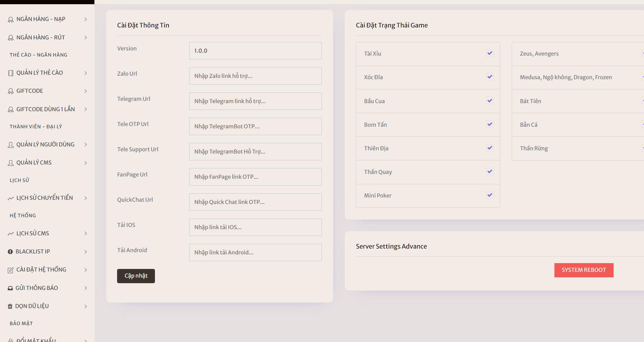
Task: Focus the FanPage Url input field
Action: 256,177
